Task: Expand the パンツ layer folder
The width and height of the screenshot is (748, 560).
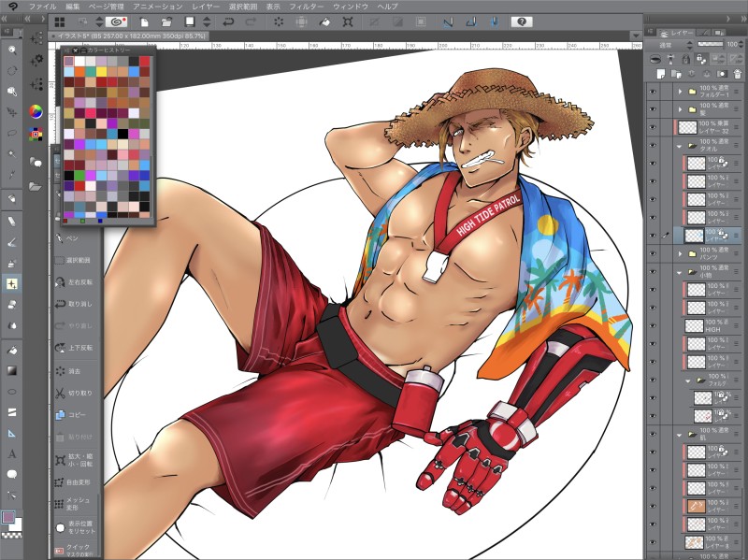Action: pos(681,253)
